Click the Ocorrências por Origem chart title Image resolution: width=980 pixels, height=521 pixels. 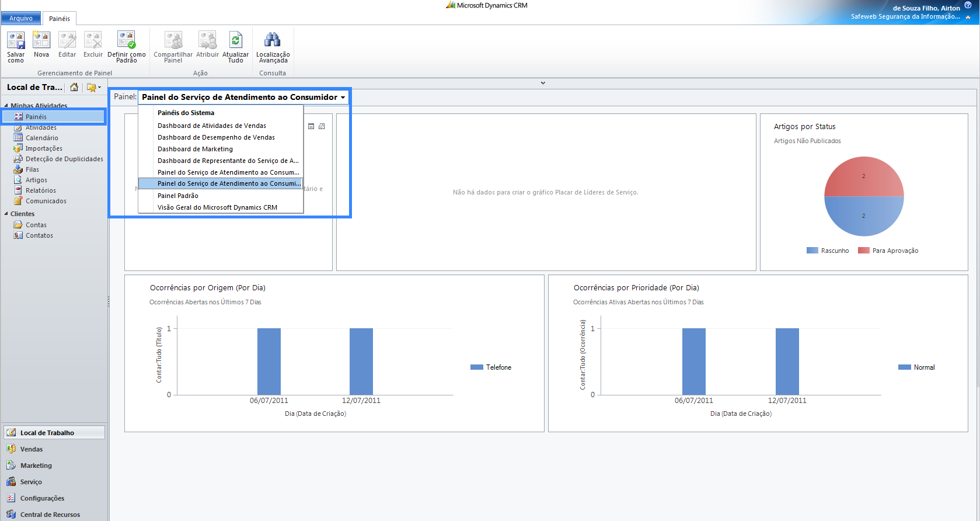coord(208,288)
